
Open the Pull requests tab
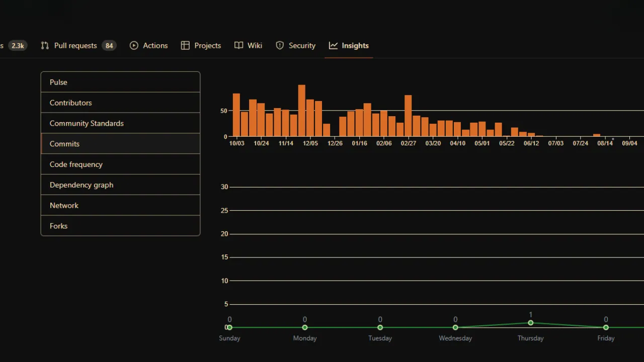75,46
